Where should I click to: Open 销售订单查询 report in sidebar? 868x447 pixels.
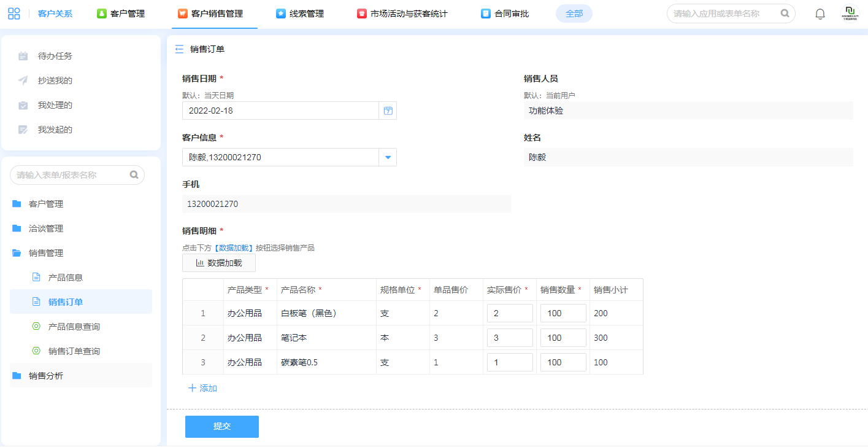74,351
